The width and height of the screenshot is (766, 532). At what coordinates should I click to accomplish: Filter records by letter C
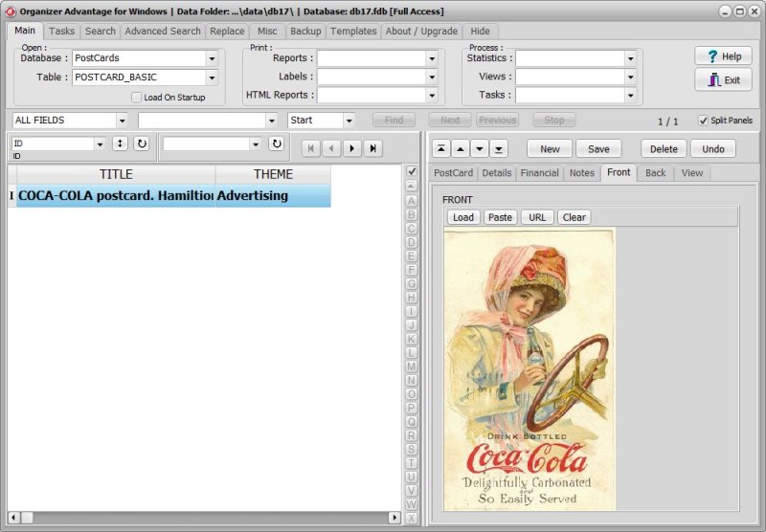(x=412, y=229)
